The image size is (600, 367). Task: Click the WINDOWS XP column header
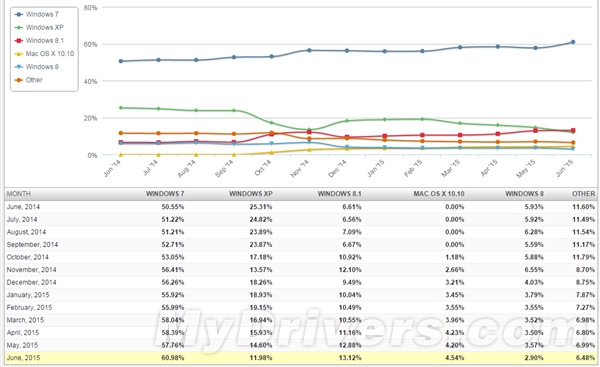click(251, 194)
